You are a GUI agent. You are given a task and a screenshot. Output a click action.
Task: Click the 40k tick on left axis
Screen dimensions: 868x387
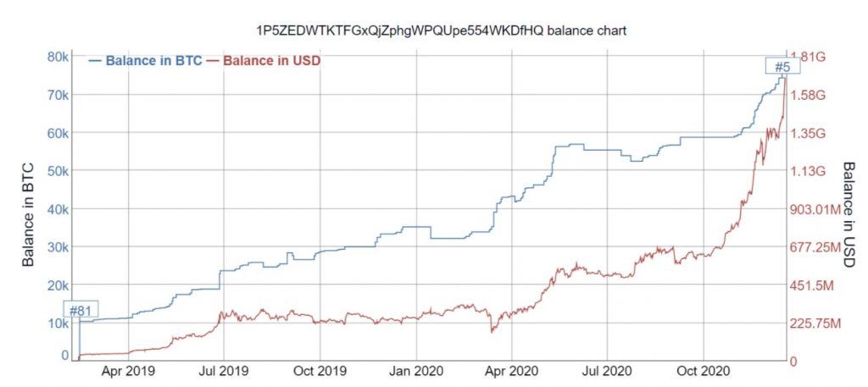[x=57, y=209]
